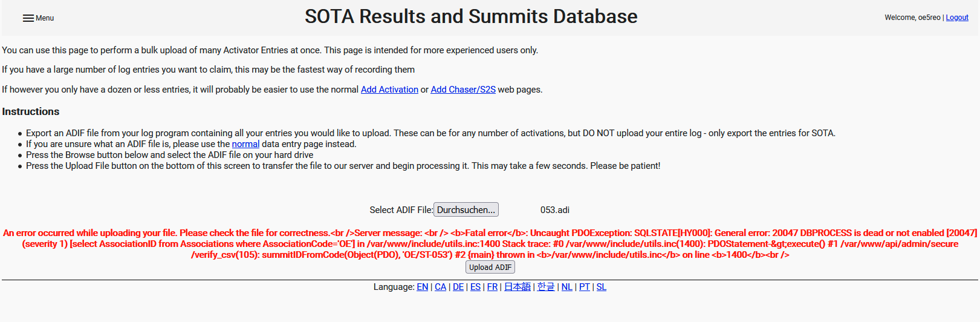Click the Logout link
This screenshot has width=980, height=322.
click(957, 18)
